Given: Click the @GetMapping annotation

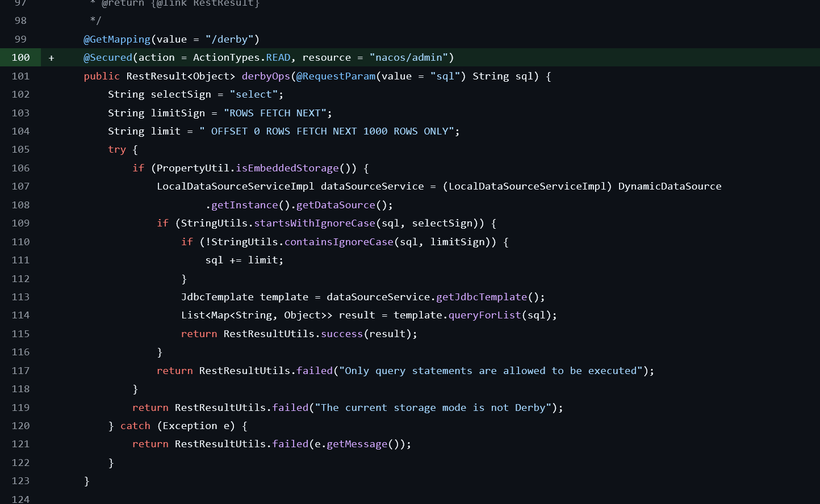Looking at the screenshot, I should point(117,39).
